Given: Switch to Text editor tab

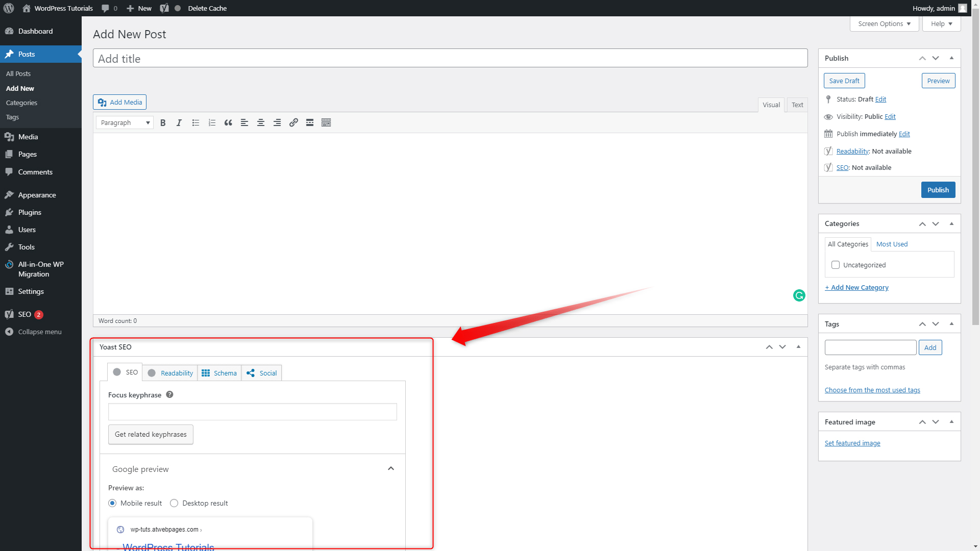Looking at the screenshot, I should click(797, 105).
